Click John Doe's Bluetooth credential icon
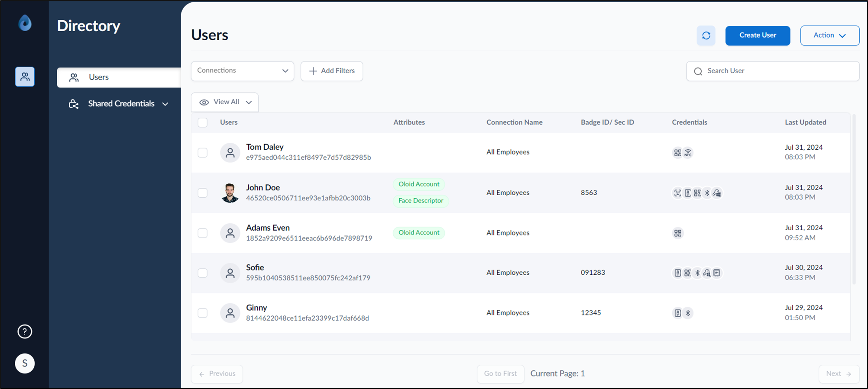868x389 pixels. coord(707,193)
